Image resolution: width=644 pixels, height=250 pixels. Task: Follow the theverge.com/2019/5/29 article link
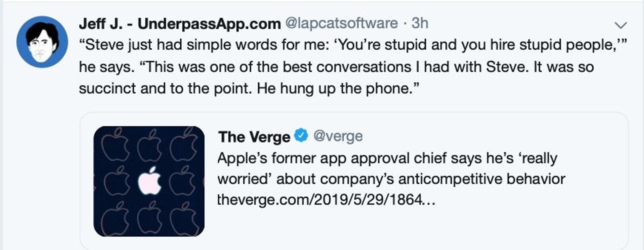(x=326, y=200)
